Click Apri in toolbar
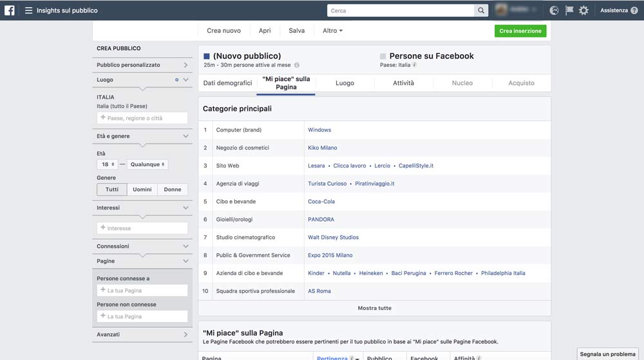The height and width of the screenshot is (360, 644). tap(265, 30)
